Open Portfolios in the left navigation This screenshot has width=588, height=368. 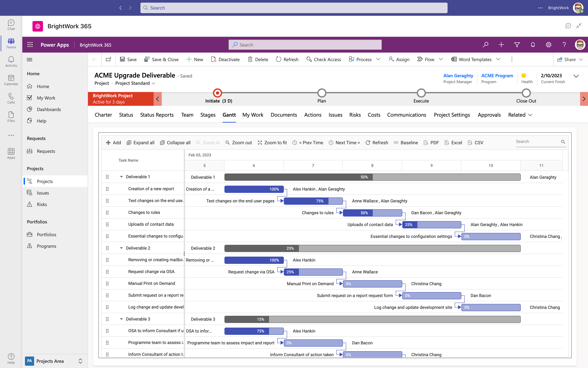pyautogui.click(x=46, y=235)
